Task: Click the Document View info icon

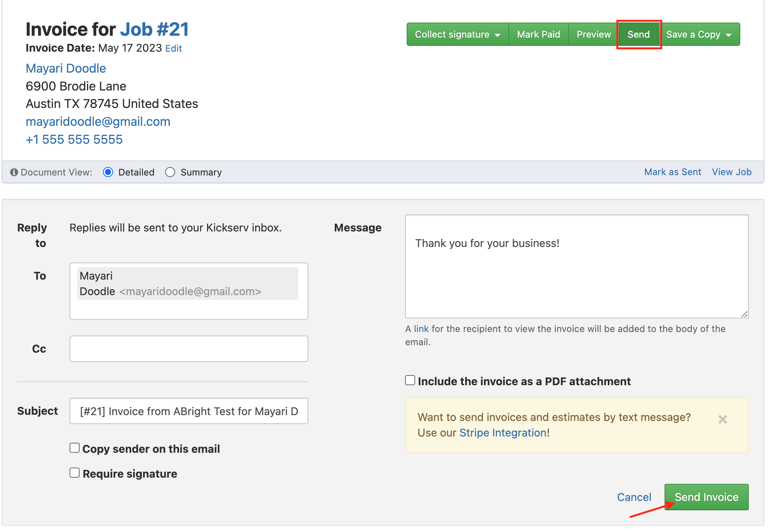Action: tap(14, 172)
